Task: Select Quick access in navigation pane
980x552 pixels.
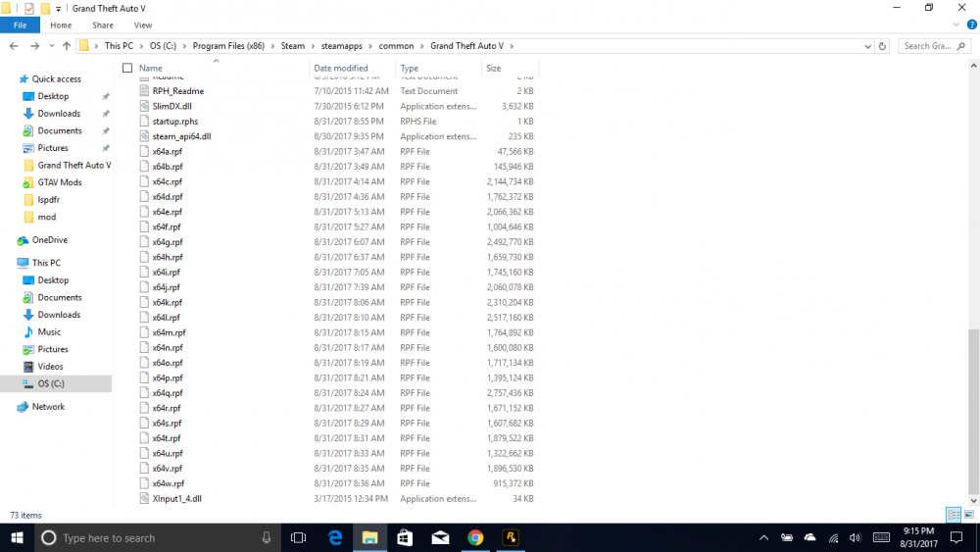Action: click(56, 78)
